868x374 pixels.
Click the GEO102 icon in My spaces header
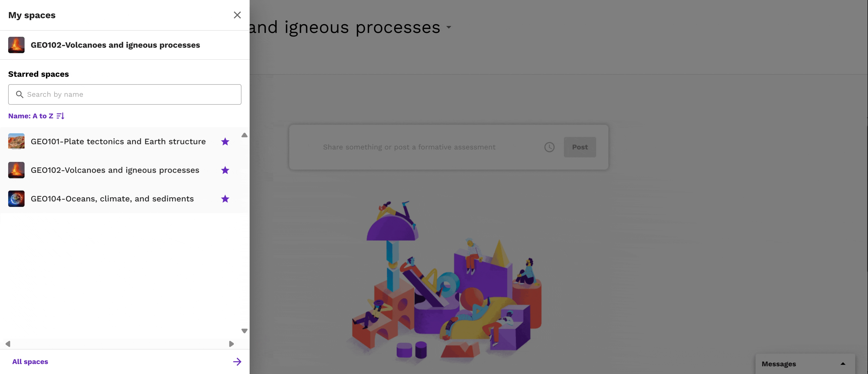tap(16, 45)
